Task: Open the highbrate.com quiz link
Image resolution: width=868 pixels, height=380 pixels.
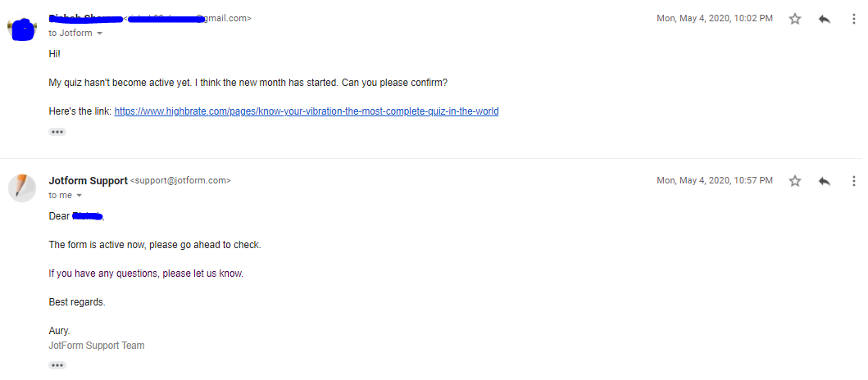Action: pyautogui.click(x=307, y=111)
